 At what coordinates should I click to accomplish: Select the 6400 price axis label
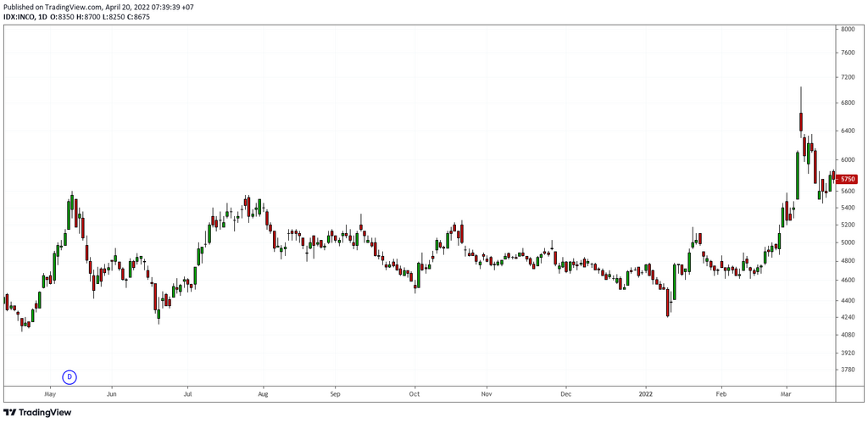tap(847, 131)
